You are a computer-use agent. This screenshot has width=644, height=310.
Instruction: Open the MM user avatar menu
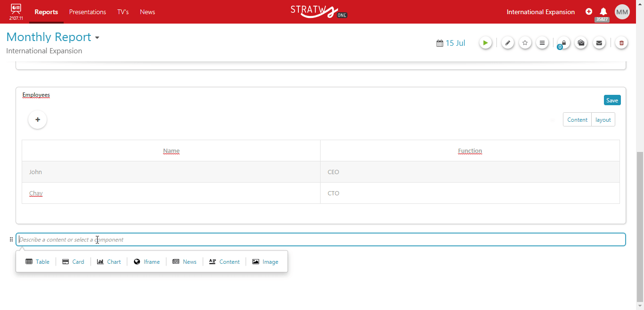tap(622, 12)
